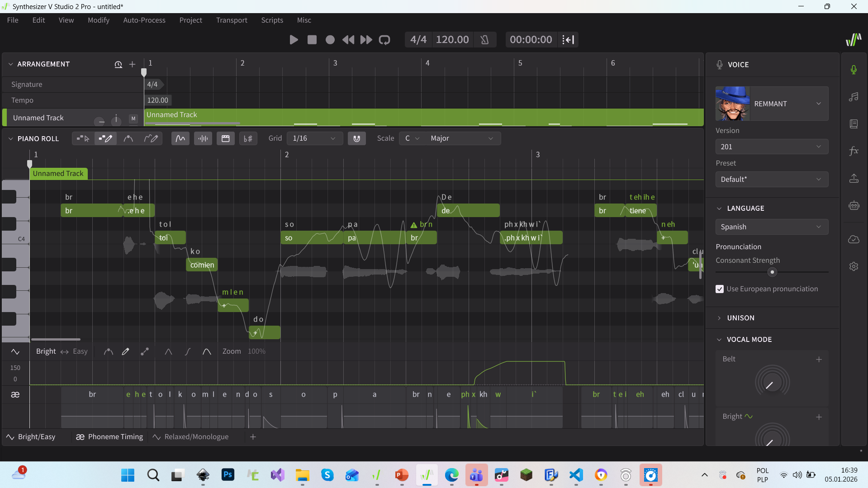This screenshot has height=488, width=868.
Task: Open the render export panel in sidebar
Action: (854, 179)
